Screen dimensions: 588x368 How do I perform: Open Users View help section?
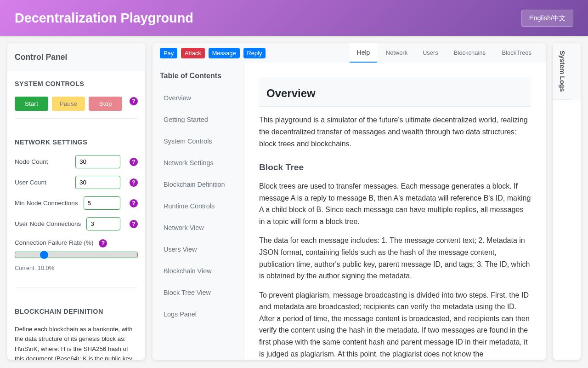pos(198,249)
